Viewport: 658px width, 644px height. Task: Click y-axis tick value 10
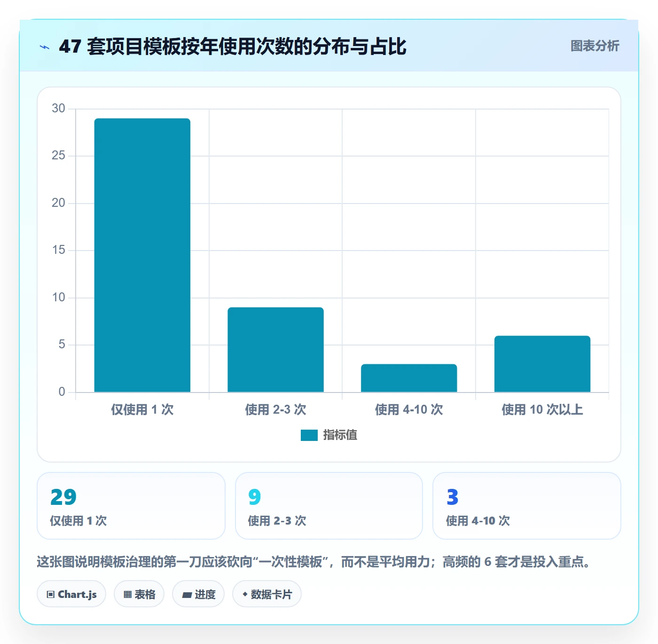[x=58, y=297]
